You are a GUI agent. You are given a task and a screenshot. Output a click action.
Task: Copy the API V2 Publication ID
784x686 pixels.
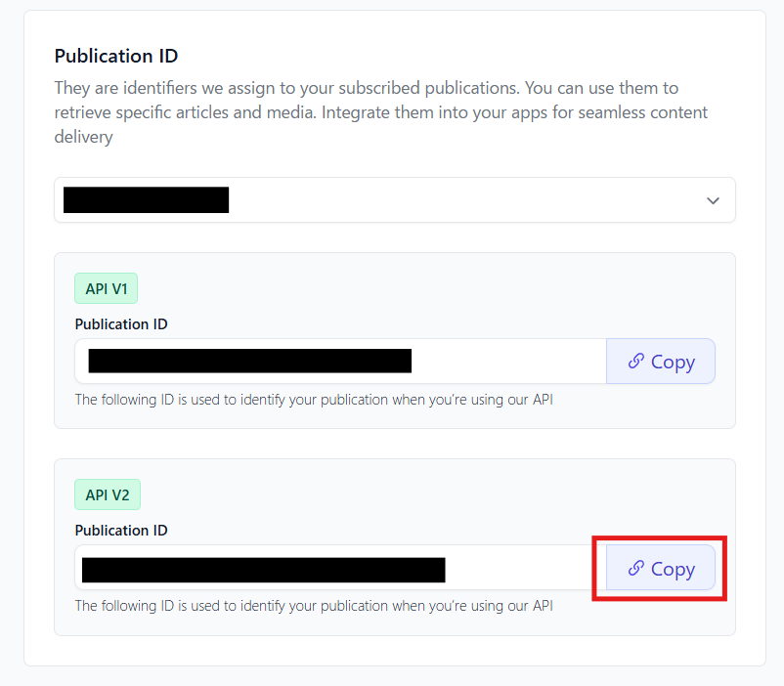point(661,568)
